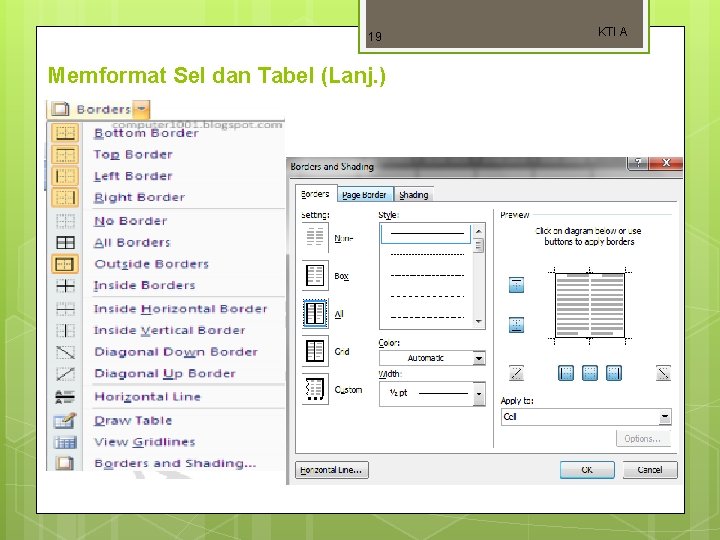Switch to the Borders tab
Image resolution: width=720 pixels, height=540 pixels.
pos(315,194)
